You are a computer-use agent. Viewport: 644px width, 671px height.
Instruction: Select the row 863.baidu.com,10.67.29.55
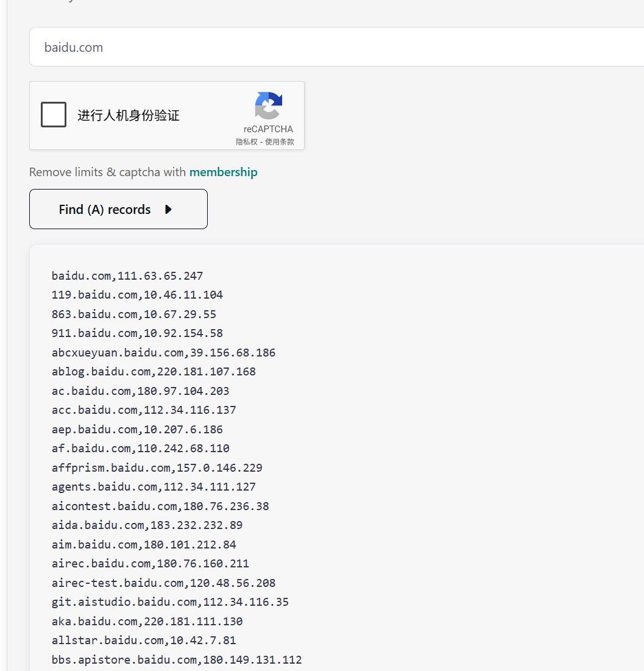tap(134, 314)
